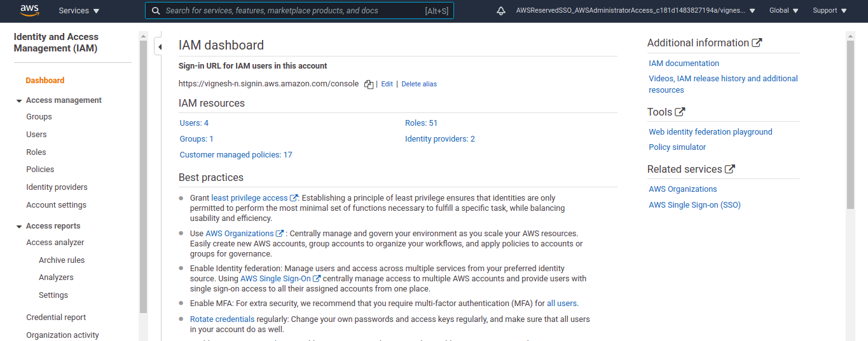Open the Policy simulator link
The width and height of the screenshot is (868, 341).
pyautogui.click(x=677, y=147)
